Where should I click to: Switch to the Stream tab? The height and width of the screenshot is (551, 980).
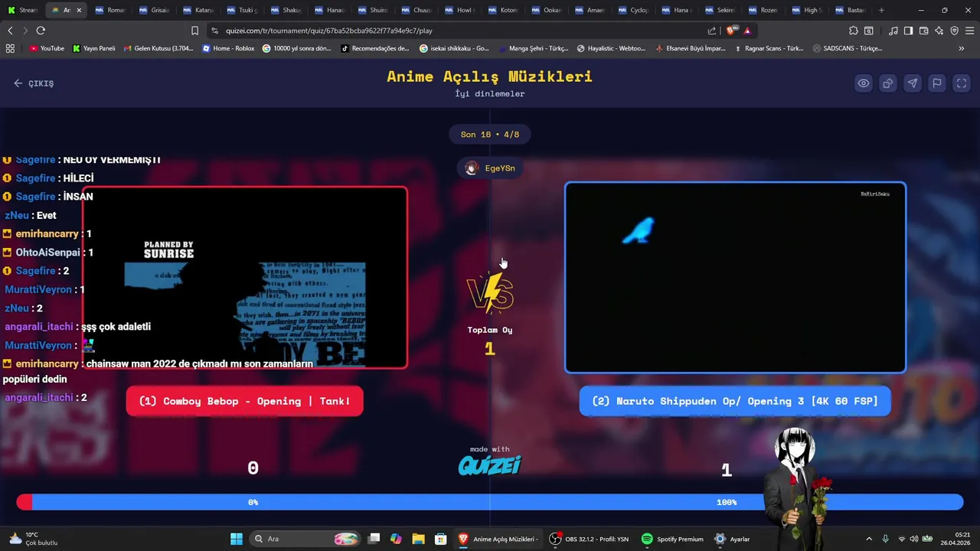23,10
